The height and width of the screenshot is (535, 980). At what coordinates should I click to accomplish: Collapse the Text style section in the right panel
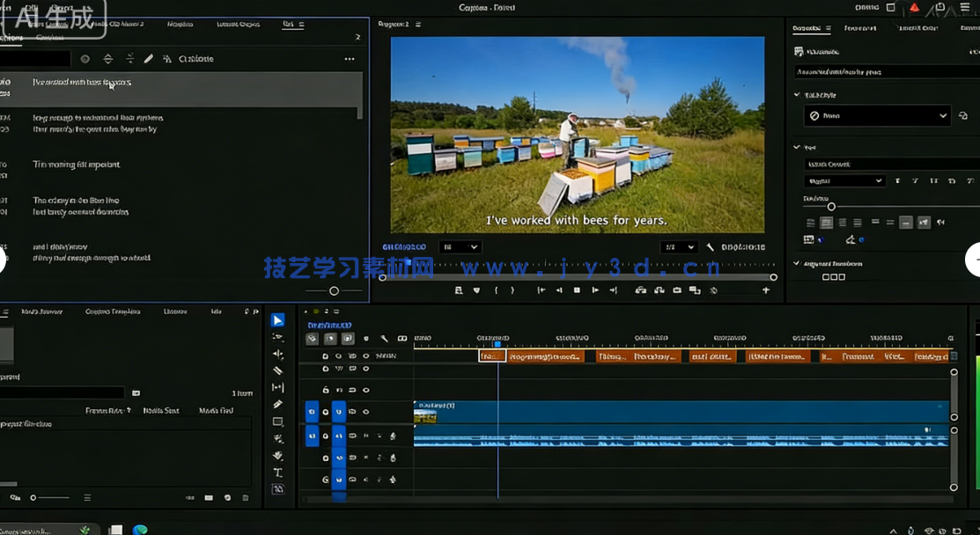tap(798, 147)
